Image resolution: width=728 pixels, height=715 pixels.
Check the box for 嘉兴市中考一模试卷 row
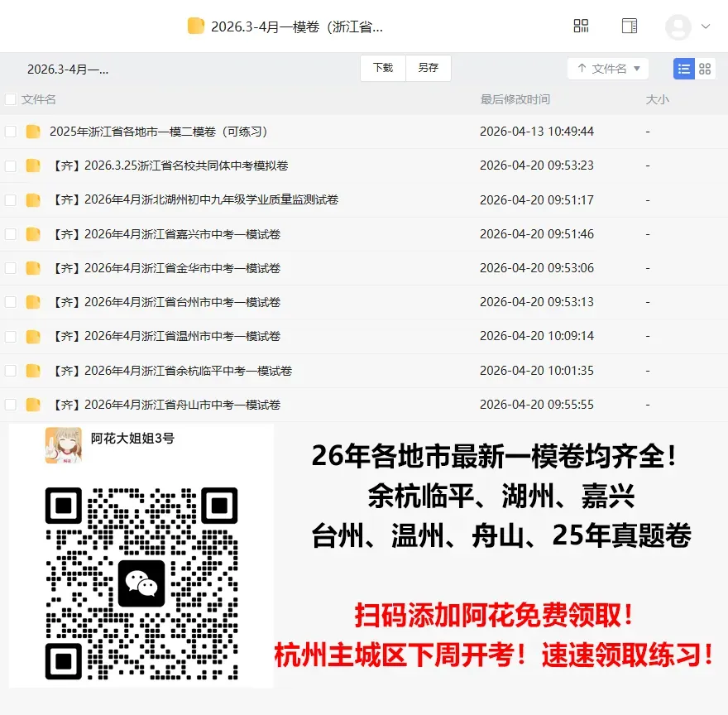pyautogui.click(x=10, y=234)
